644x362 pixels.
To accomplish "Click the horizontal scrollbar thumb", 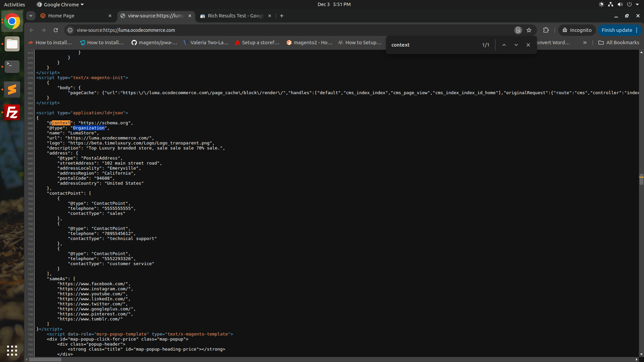I will point(45,360).
